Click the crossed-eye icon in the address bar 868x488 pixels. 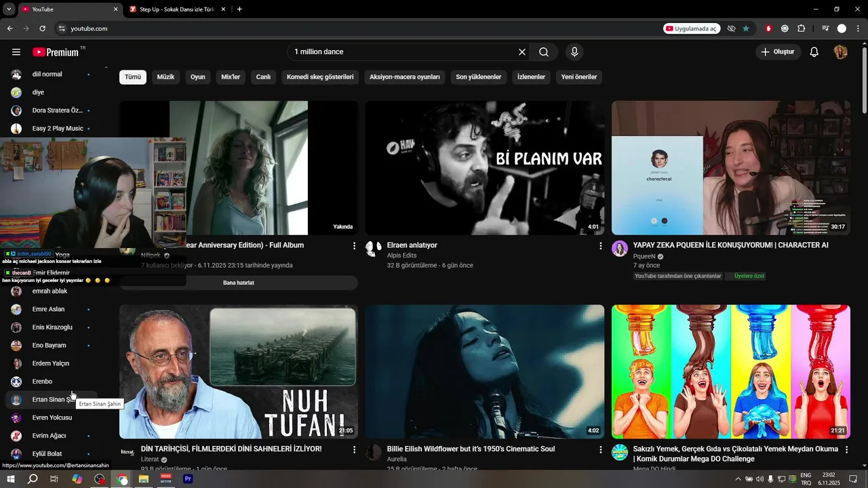pos(731,28)
